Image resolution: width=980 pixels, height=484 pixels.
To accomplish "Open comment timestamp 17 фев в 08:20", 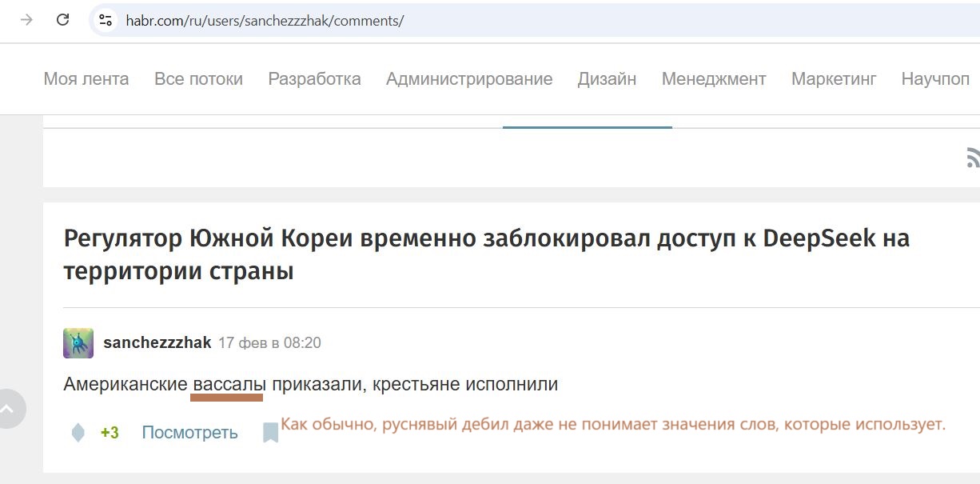I will click(x=269, y=343).
